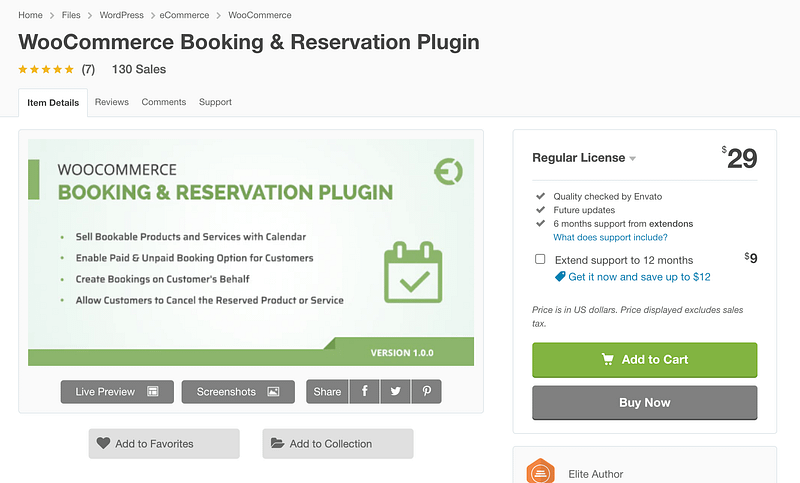This screenshot has width=800, height=483.
Task: Open the Comments tab
Action: click(164, 102)
